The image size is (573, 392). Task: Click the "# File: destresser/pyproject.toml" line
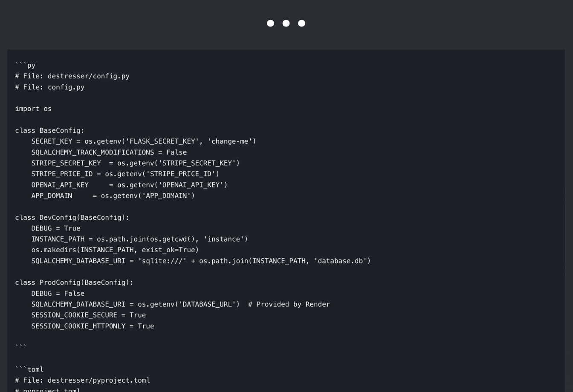[83, 380]
